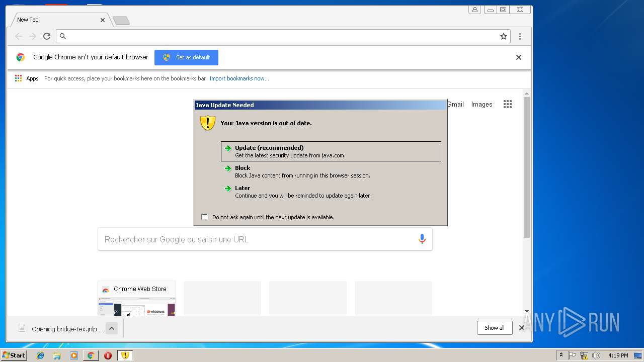Click the taskbar clock 4:19 PM
This screenshot has width=644, height=362.
point(618,355)
